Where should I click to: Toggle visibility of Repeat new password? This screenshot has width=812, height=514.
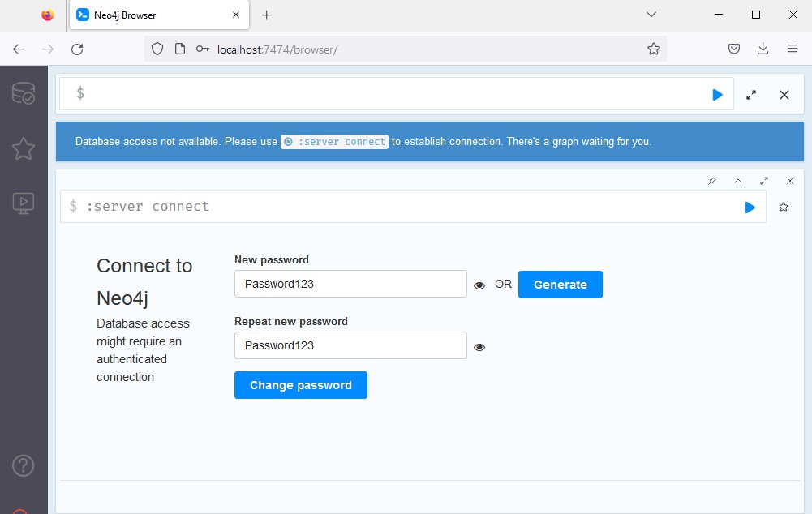click(479, 347)
